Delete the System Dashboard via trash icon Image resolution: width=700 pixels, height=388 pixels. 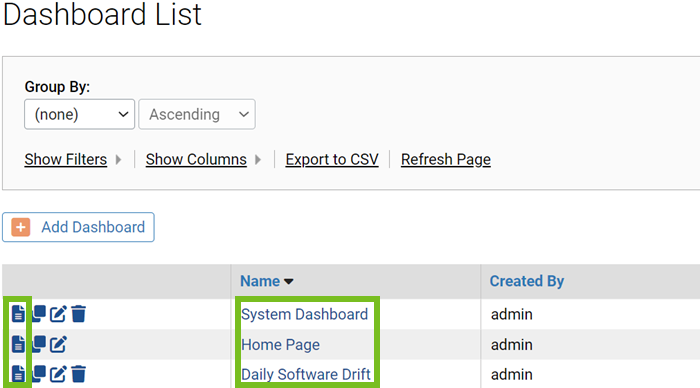pos(79,314)
